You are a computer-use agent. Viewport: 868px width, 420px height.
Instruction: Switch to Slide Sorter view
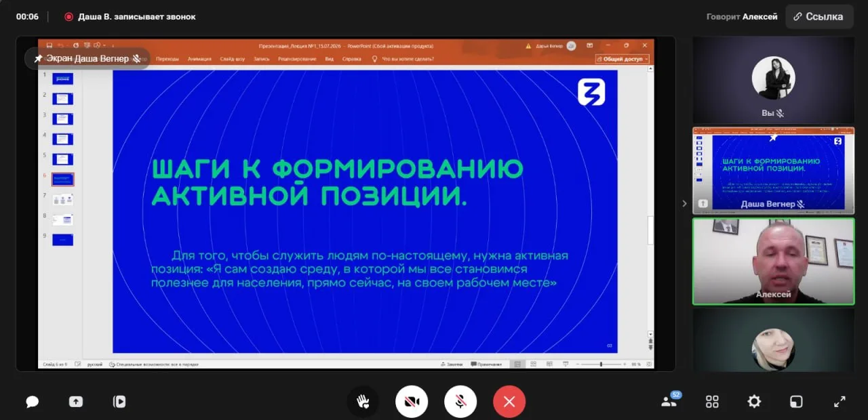(x=534, y=364)
